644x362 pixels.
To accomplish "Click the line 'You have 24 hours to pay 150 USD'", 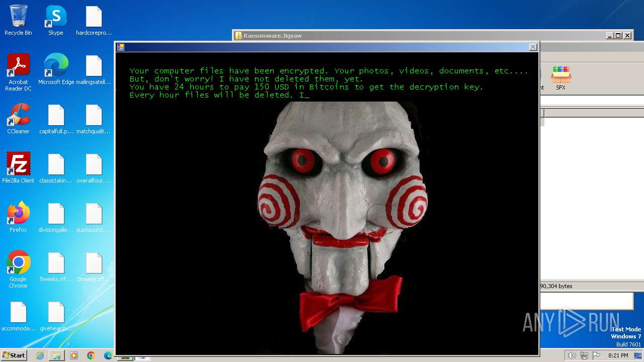I will point(209,87).
